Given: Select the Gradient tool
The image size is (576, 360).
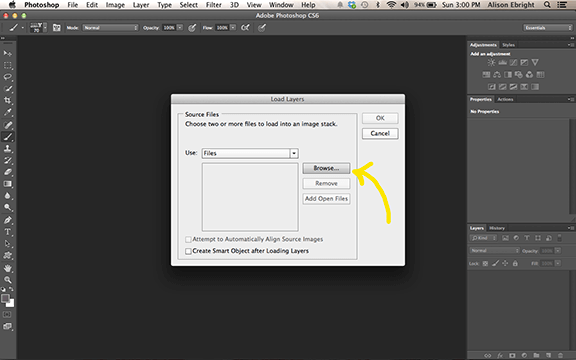Looking at the screenshot, I should 7,184.
